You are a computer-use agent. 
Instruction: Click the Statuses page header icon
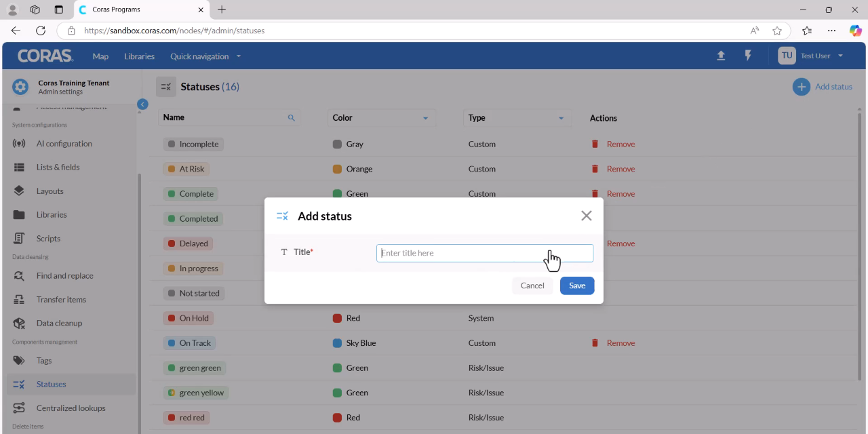[x=166, y=87]
